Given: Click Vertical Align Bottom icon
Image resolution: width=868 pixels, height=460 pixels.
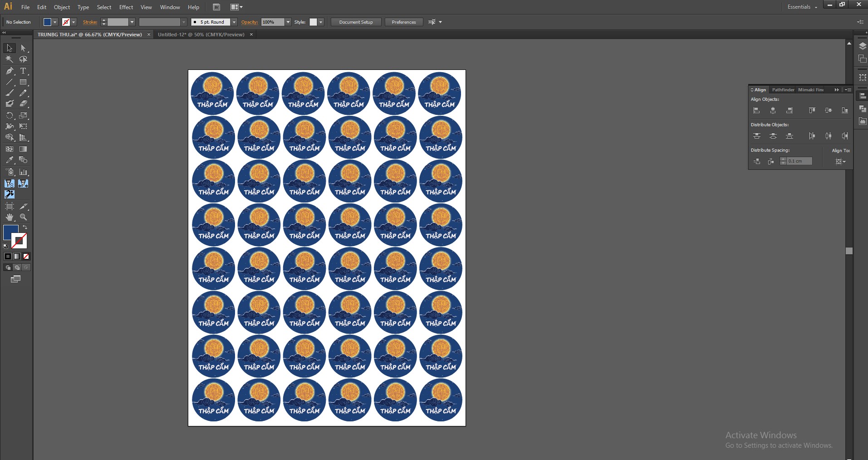Looking at the screenshot, I should point(844,110).
